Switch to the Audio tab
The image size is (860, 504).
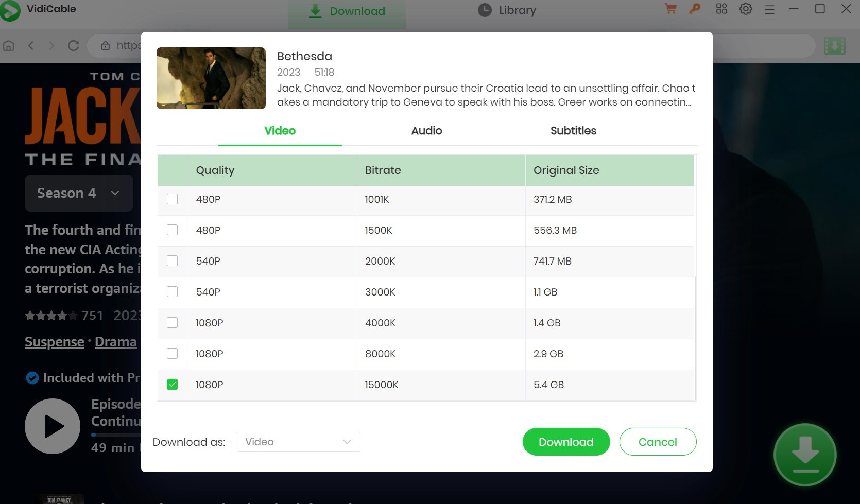coord(427,131)
